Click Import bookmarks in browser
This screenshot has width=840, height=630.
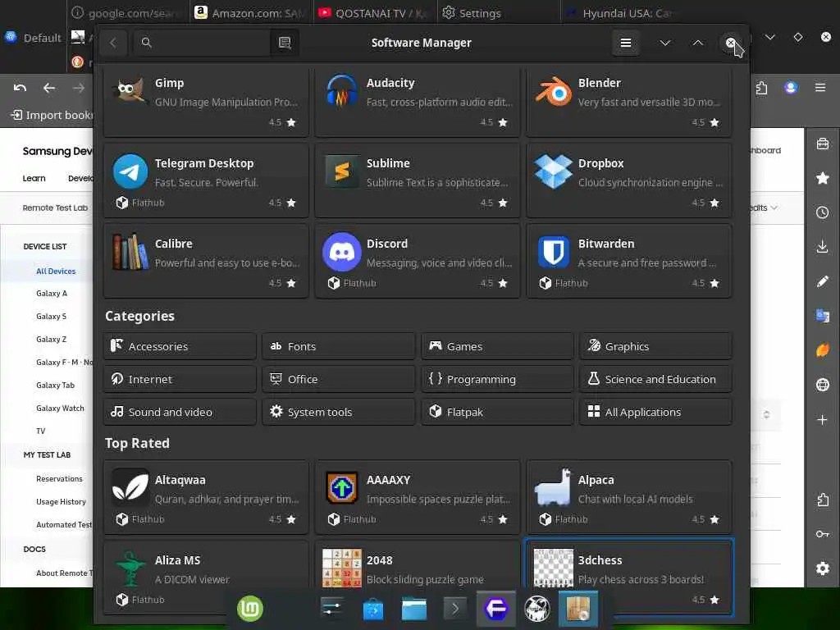(x=52, y=115)
